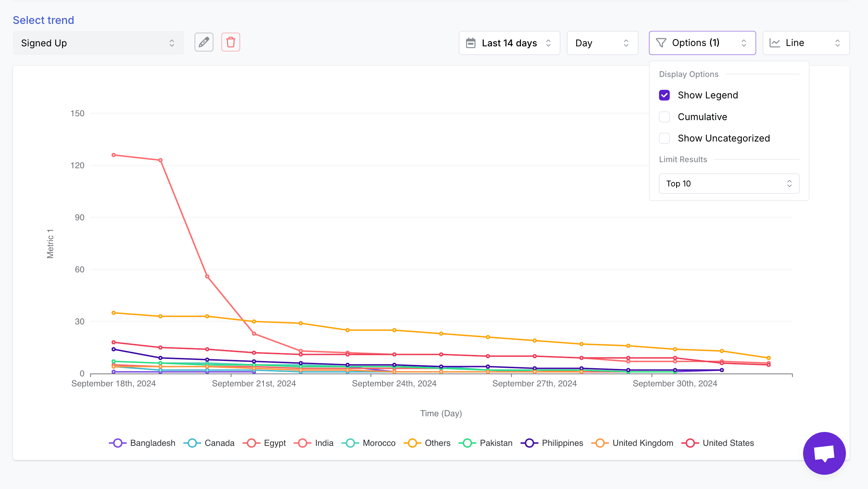This screenshot has height=489, width=868.
Task: Click the 120 y-axis tick label
Action: click(77, 165)
